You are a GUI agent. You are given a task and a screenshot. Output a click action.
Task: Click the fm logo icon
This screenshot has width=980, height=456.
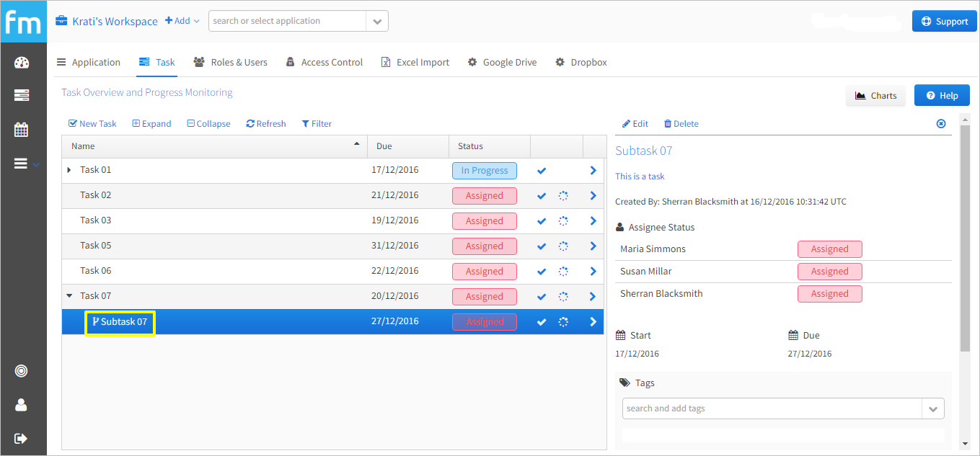pyautogui.click(x=23, y=22)
